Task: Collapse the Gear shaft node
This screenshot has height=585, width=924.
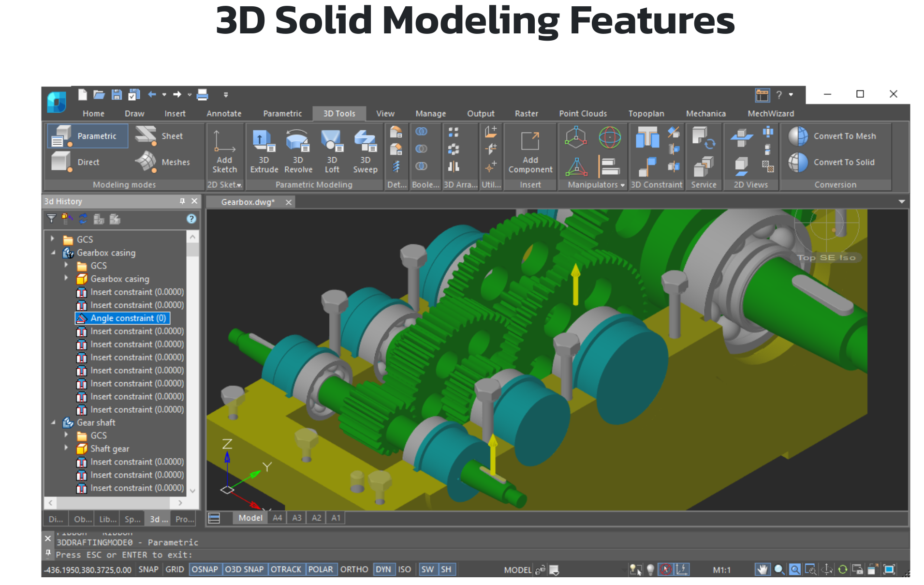Action: click(53, 422)
